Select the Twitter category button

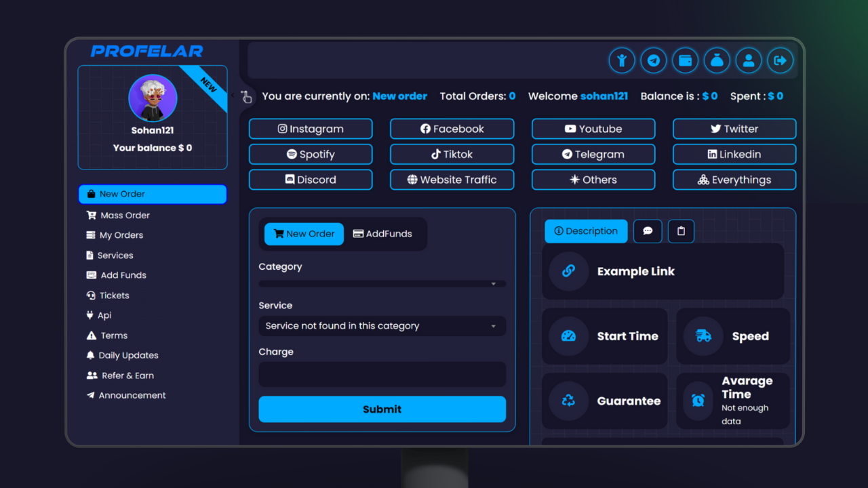click(734, 129)
